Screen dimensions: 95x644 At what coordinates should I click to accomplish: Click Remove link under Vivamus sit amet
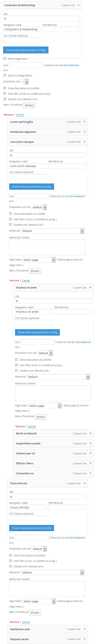20,427
